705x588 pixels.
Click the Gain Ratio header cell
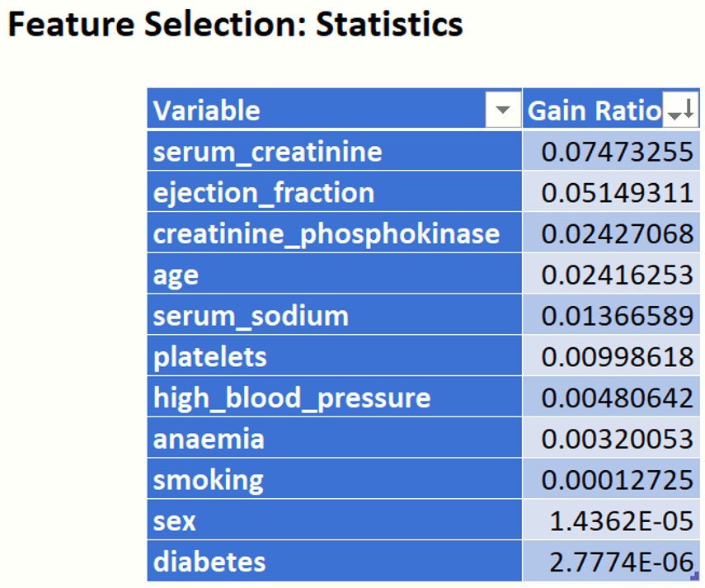pos(594,111)
